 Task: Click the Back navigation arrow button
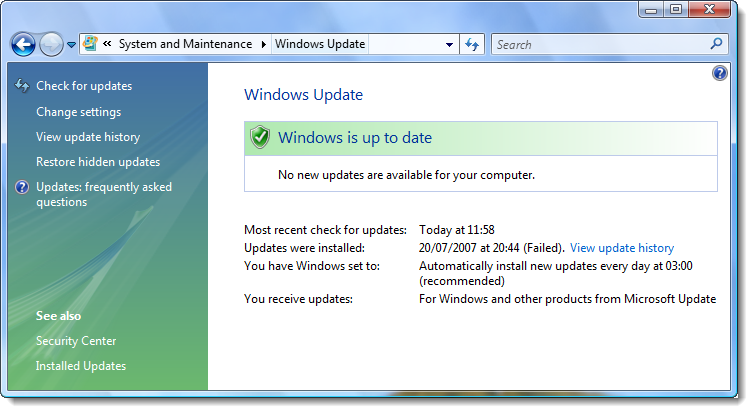[23, 45]
